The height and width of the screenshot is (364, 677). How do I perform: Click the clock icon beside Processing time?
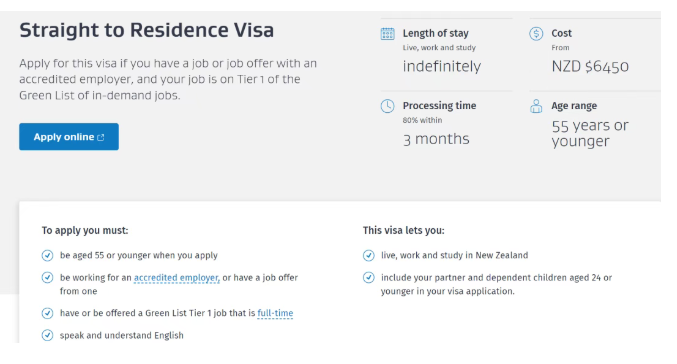point(387,106)
